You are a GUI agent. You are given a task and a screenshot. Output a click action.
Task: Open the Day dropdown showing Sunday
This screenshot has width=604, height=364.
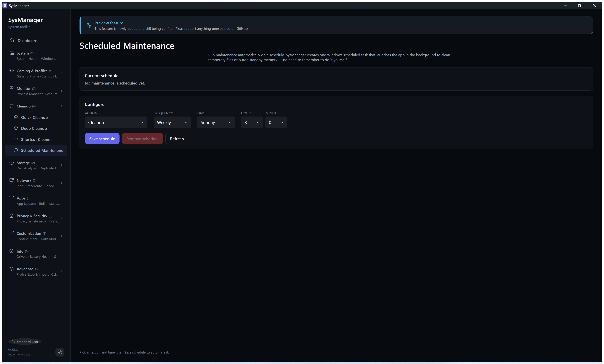click(x=216, y=122)
